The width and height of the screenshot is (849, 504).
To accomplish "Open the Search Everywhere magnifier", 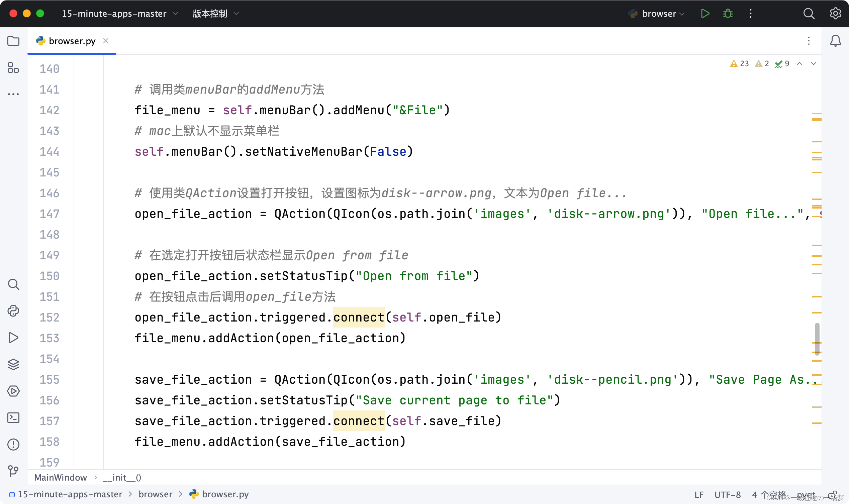I will click(809, 14).
